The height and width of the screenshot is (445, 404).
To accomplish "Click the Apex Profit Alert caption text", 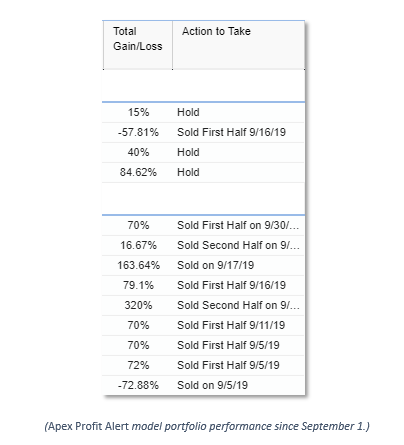I will tap(207, 426).
